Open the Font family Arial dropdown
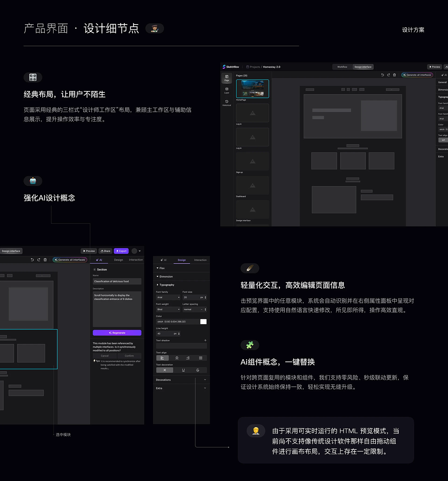448x481 pixels. pyautogui.click(x=168, y=297)
